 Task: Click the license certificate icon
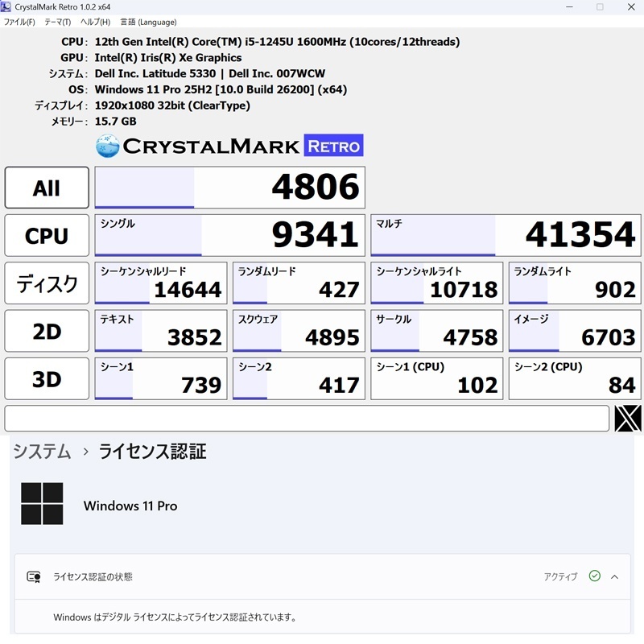(33, 576)
